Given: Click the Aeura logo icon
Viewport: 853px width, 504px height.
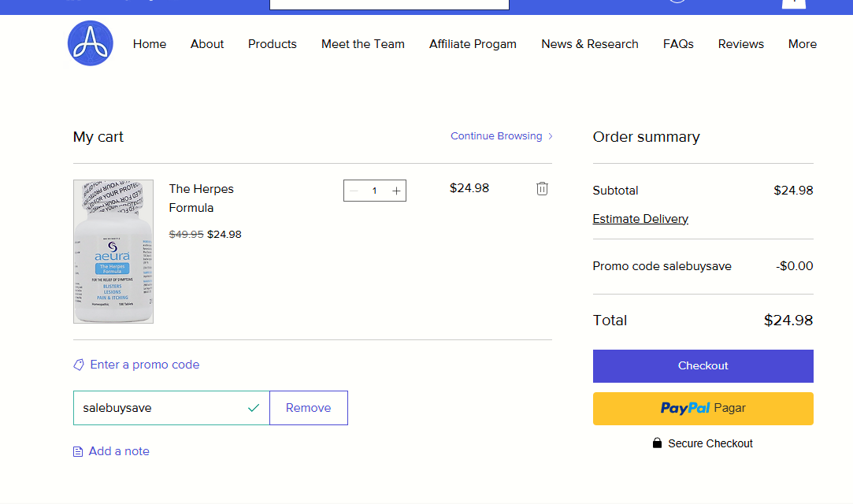Looking at the screenshot, I should pos(91,43).
